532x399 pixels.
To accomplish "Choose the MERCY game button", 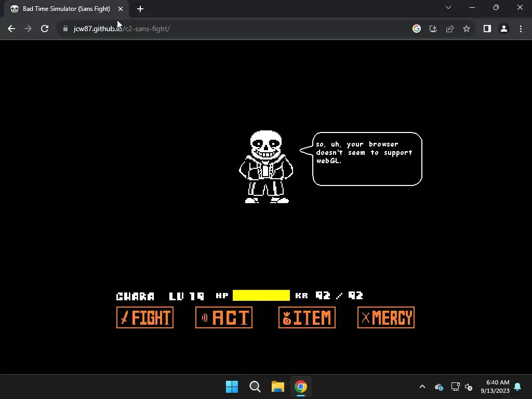I will tap(386, 317).
